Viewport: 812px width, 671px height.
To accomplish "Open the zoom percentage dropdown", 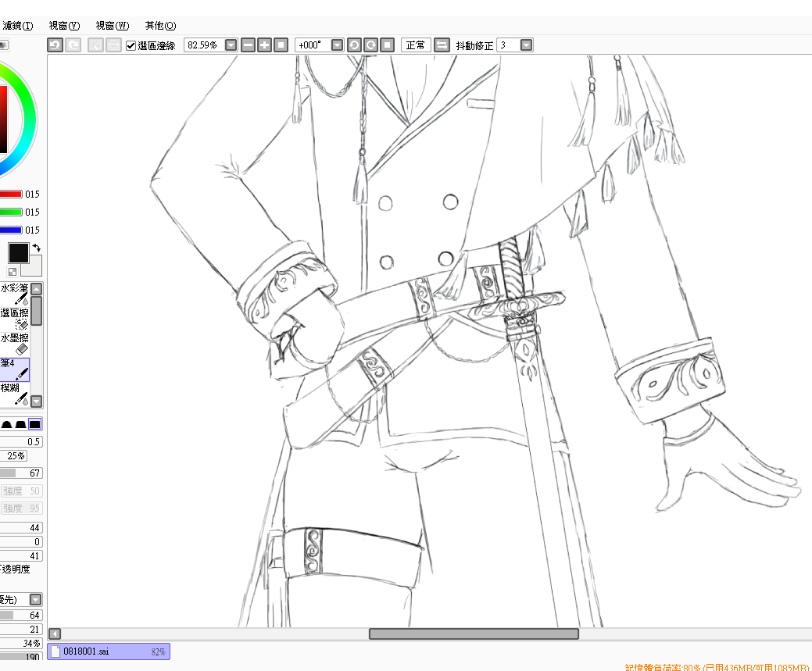I will point(231,45).
